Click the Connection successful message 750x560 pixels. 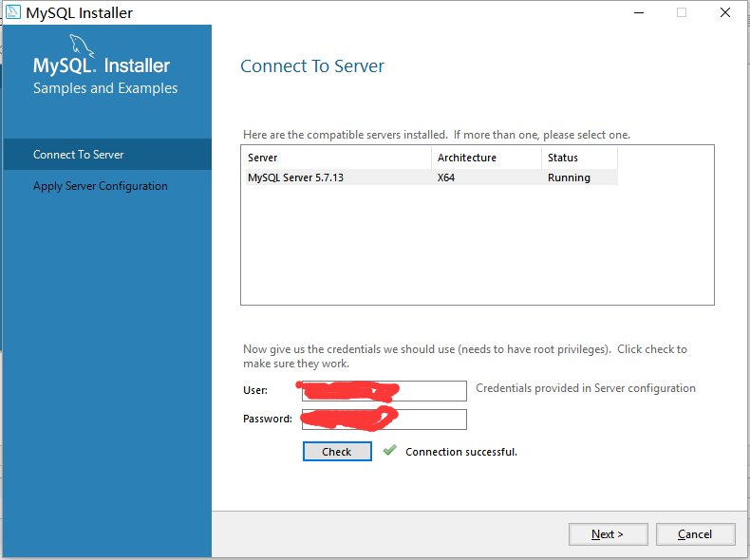click(461, 452)
